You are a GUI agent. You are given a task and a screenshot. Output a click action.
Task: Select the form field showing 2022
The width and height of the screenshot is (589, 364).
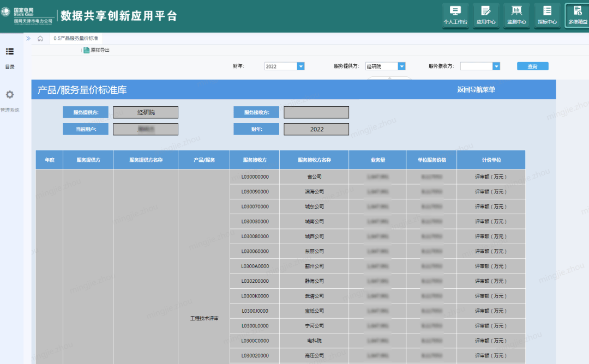pos(316,129)
